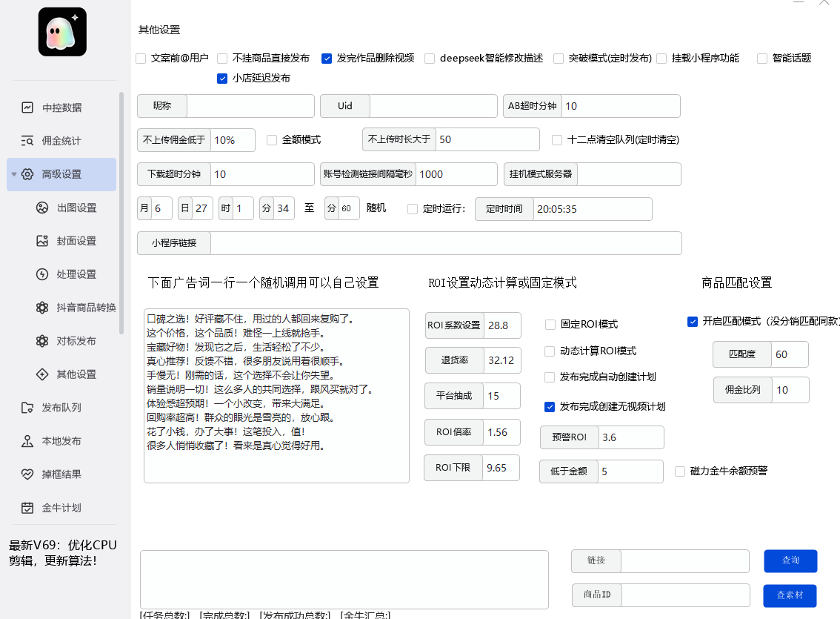Click the AB超时分钟 value field
The image size is (840, 619).
pos(621,106)
